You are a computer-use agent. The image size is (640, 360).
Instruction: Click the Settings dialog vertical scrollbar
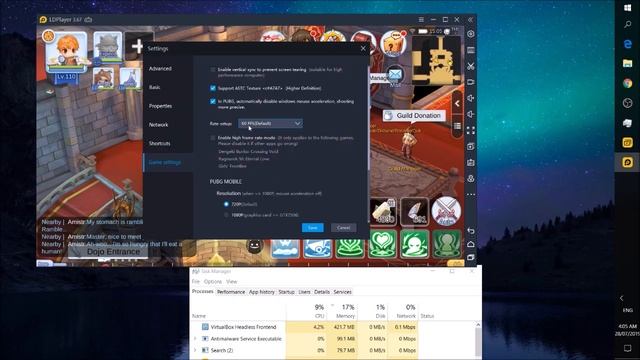pos(369,118)
